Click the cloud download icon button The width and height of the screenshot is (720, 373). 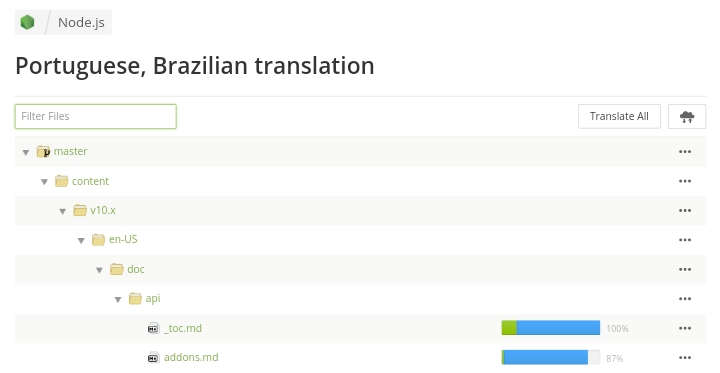click(x=686, y=117)
